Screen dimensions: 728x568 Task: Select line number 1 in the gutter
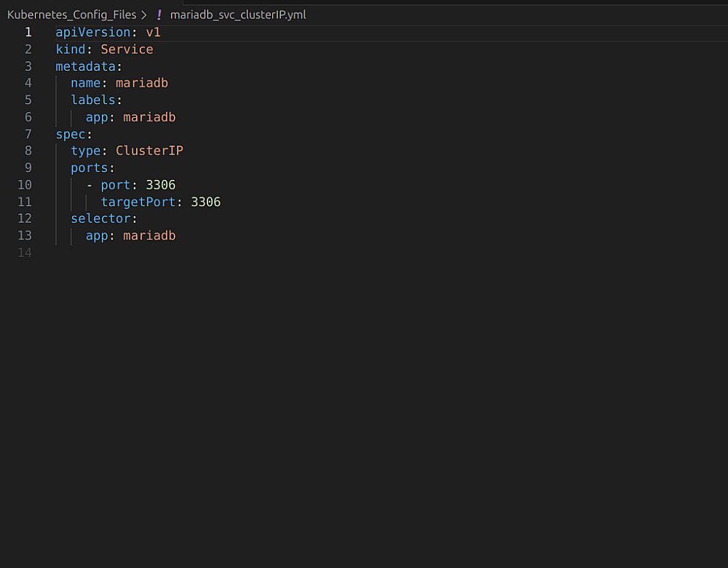tap(28, 32)
